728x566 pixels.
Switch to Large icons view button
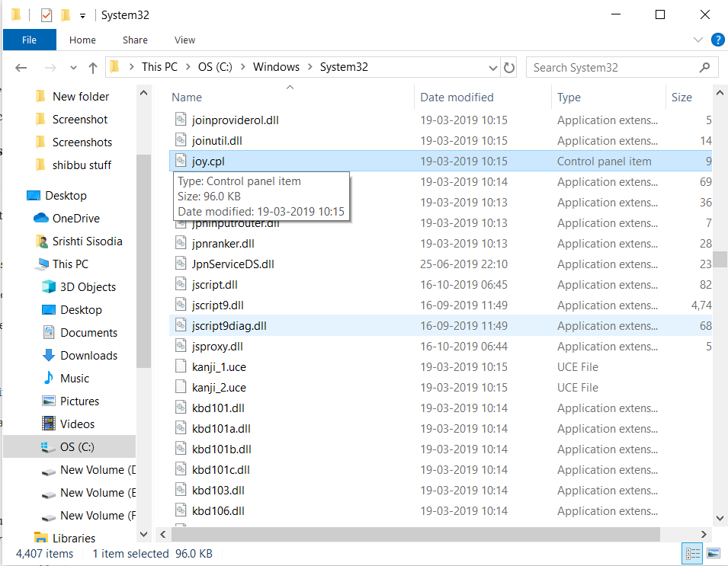click(x=714, y=554)
